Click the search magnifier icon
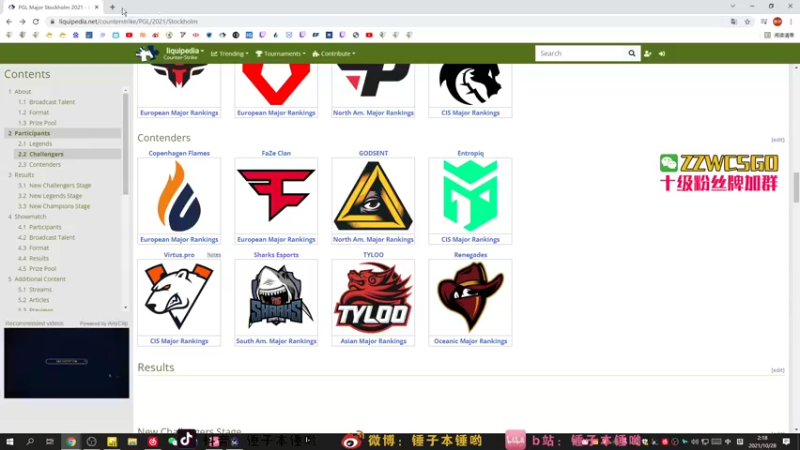 click(632, 54)
